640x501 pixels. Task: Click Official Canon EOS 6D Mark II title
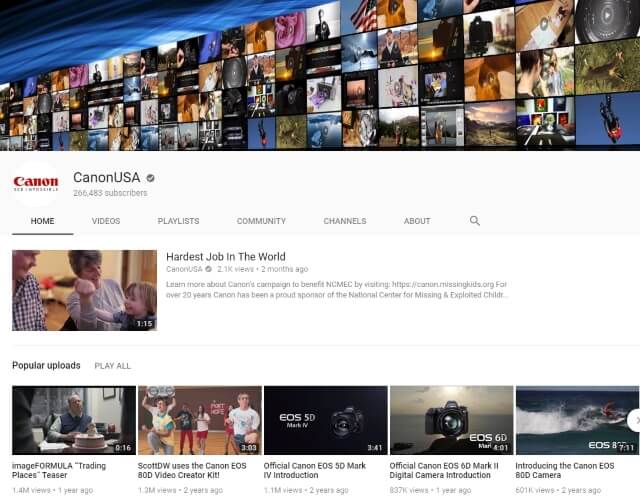[x=444, y=470]
